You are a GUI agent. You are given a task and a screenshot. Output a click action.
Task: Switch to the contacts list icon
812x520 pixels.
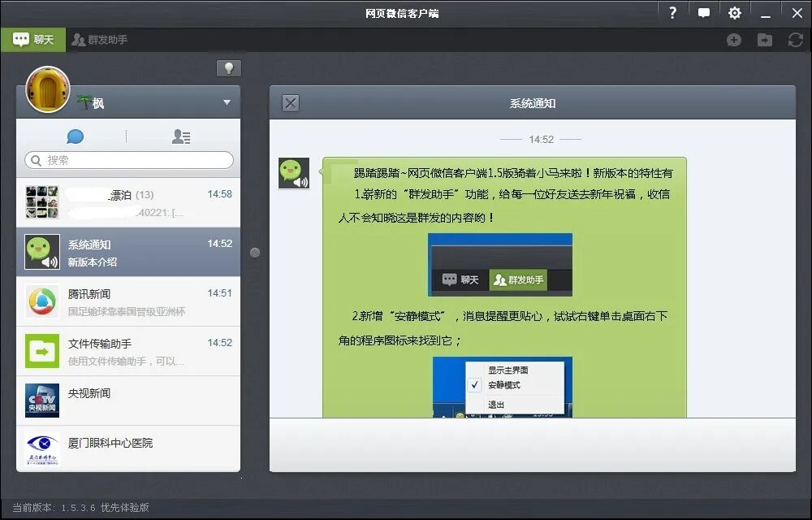tap(181, 137)
